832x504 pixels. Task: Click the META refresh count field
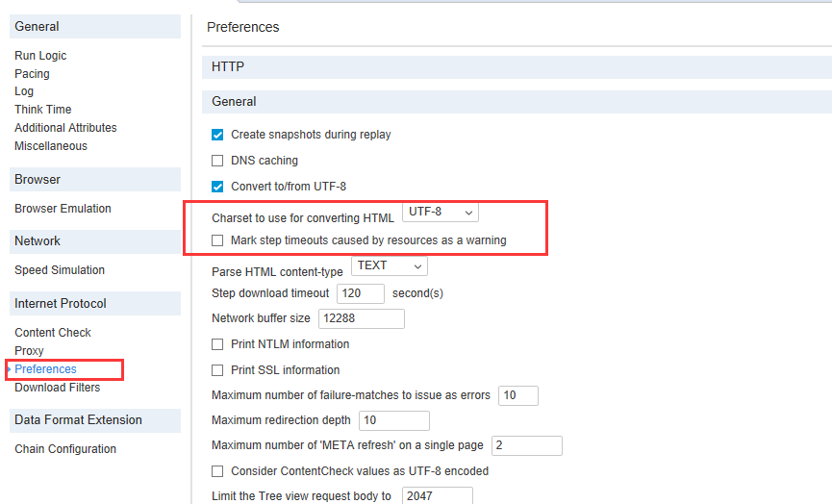(x=527, y=445)
